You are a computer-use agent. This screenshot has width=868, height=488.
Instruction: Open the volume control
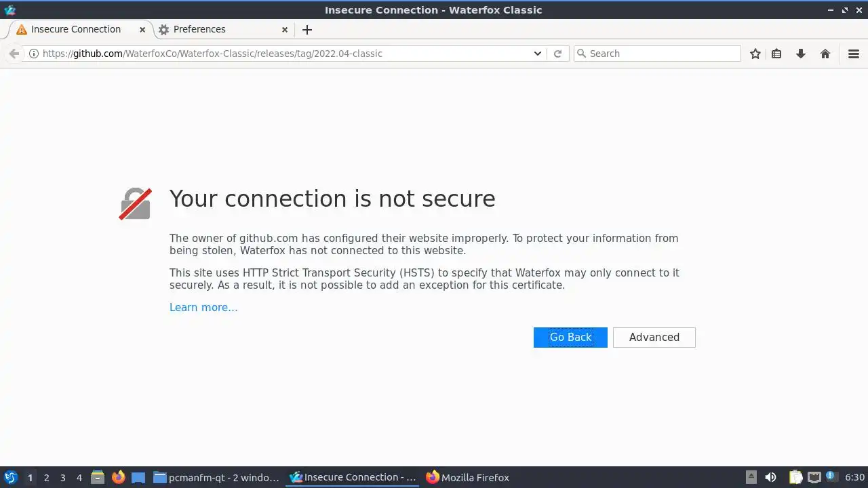tap(771, 478)
